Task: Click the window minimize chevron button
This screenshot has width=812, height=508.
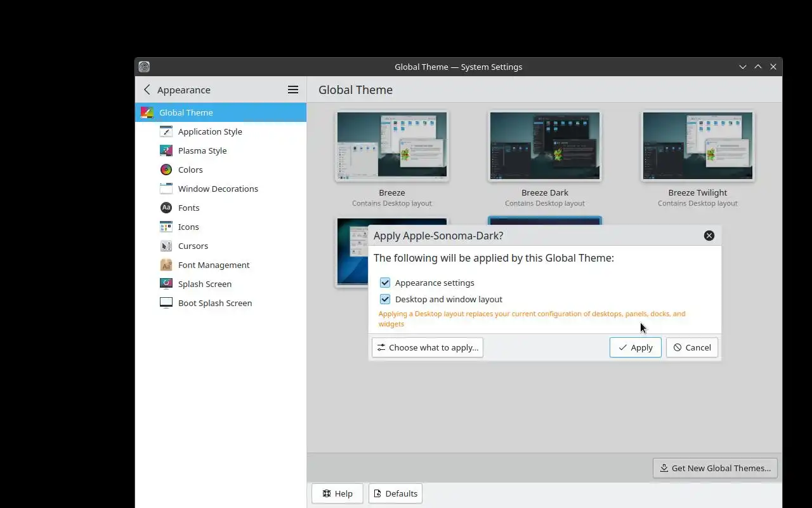Action: point(743,67)
